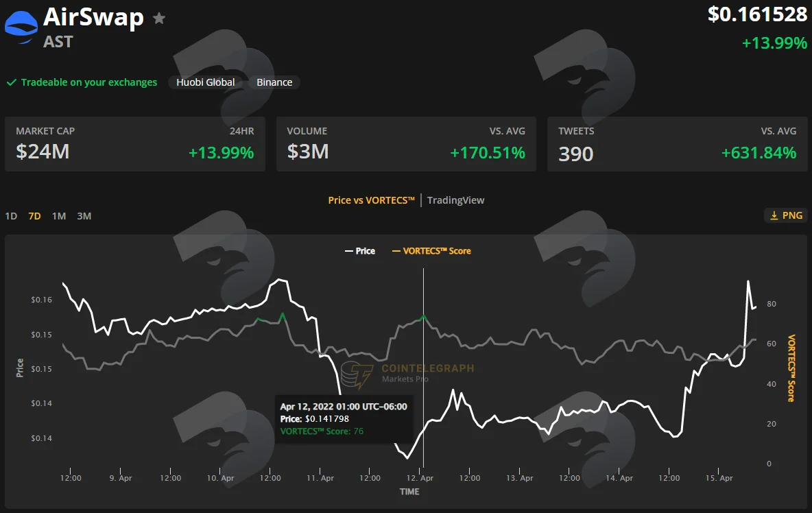Switch to the 7D timeframe
Viewport: 812px width, 513px height.
point(35,216)
